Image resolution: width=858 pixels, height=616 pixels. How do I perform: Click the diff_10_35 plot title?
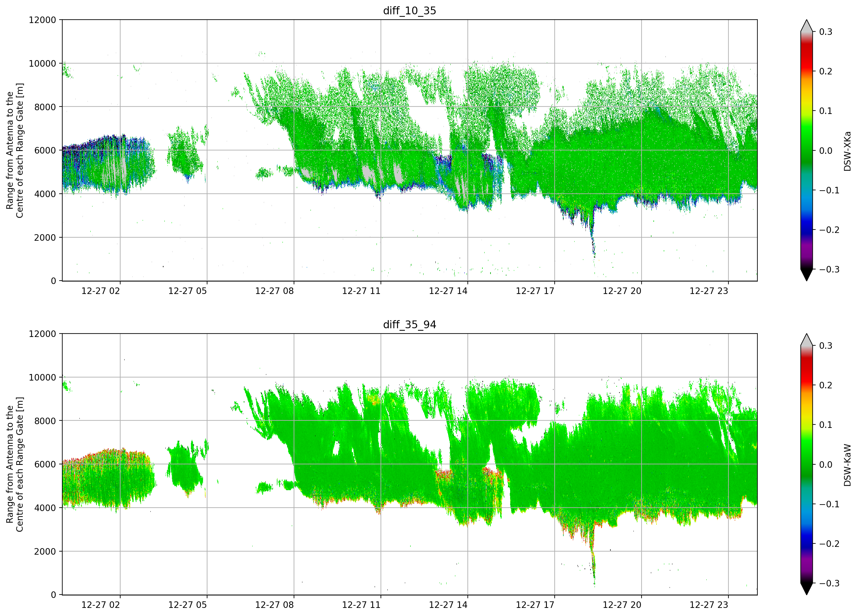(410, 11)
